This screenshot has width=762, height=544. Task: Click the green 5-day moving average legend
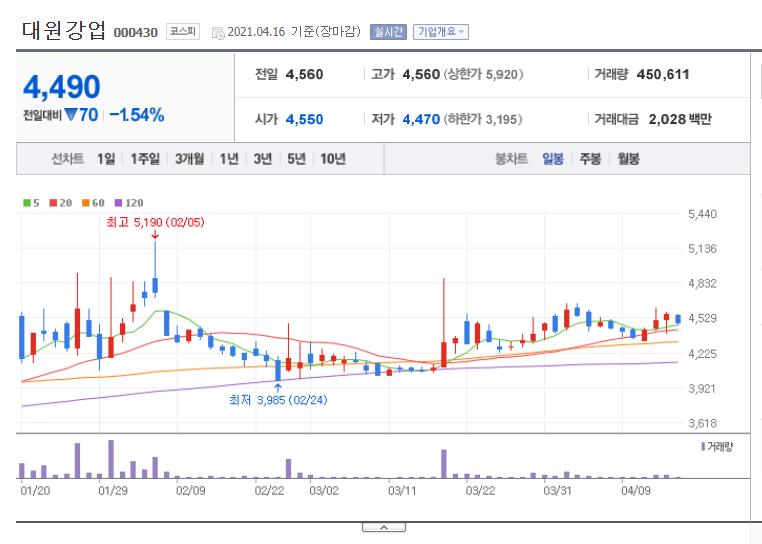[31, 203]
